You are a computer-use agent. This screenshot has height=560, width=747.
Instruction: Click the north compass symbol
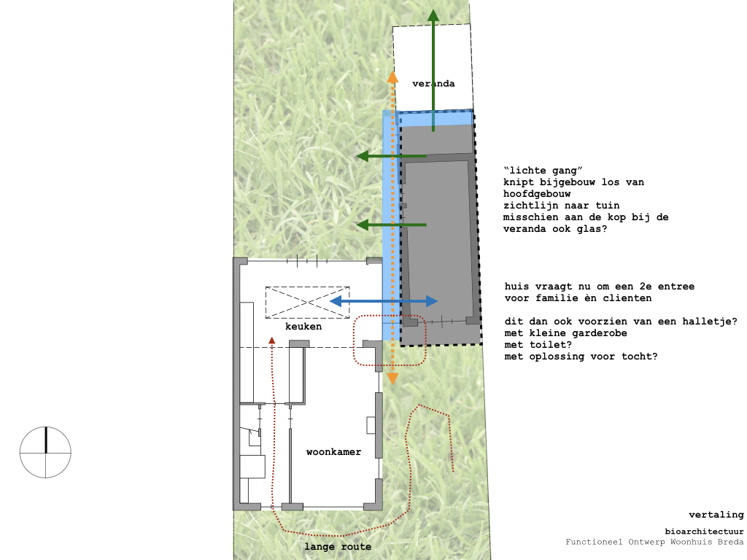point(46,452)
